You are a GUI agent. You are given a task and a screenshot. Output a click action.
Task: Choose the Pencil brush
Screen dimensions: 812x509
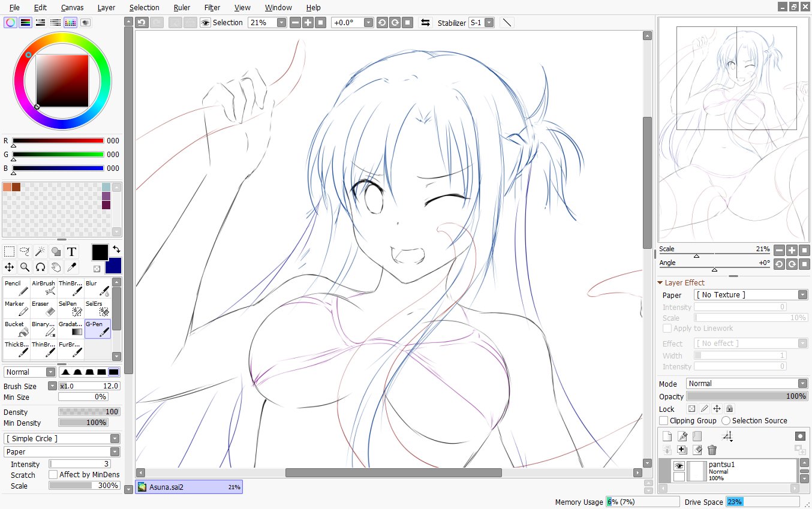(x=16, y=288)
